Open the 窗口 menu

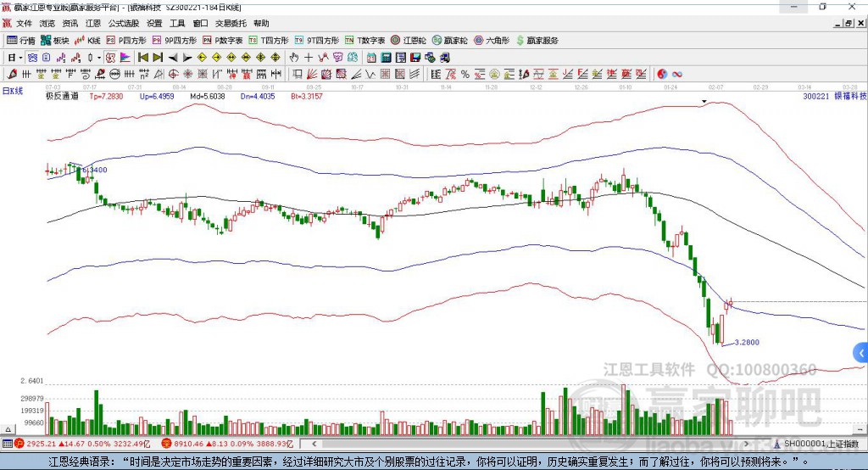pyautogui.click(x=200, y=23)
